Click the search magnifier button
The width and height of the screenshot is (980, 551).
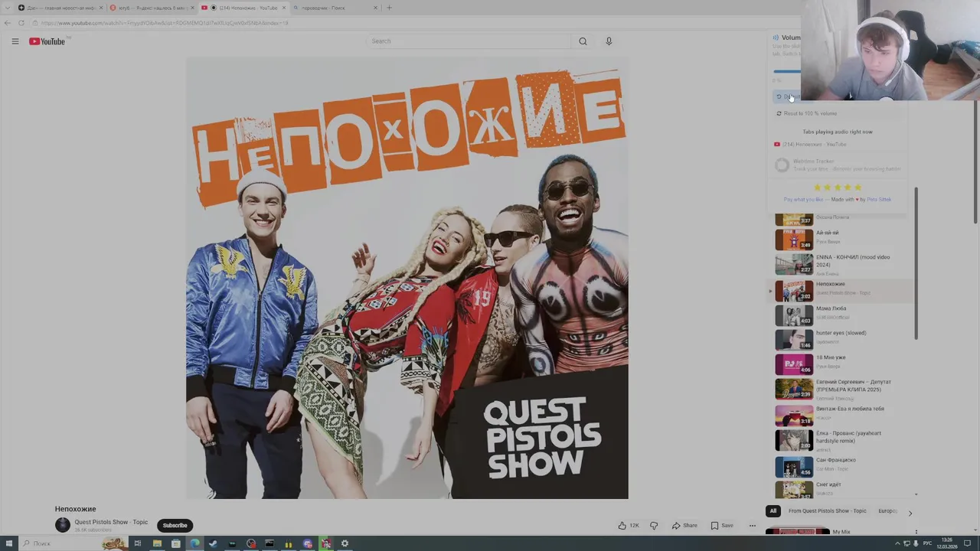[583, 41]
